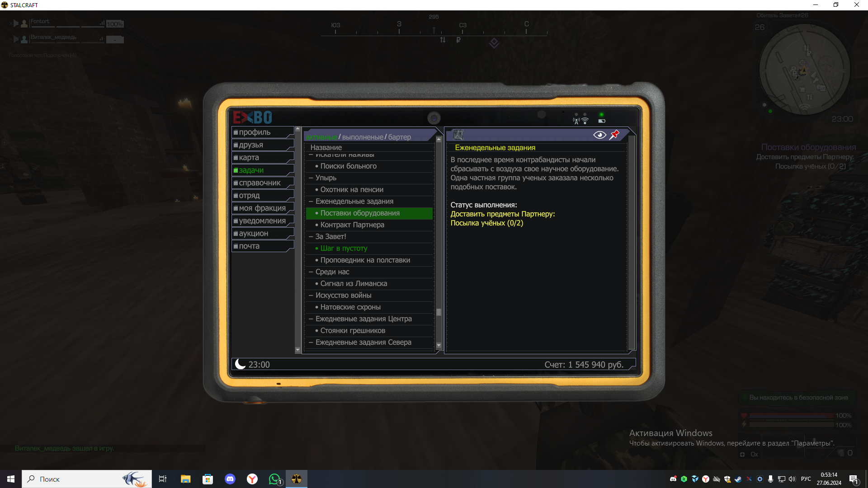
Task: Open the моя фракция section
Action: 263,208
